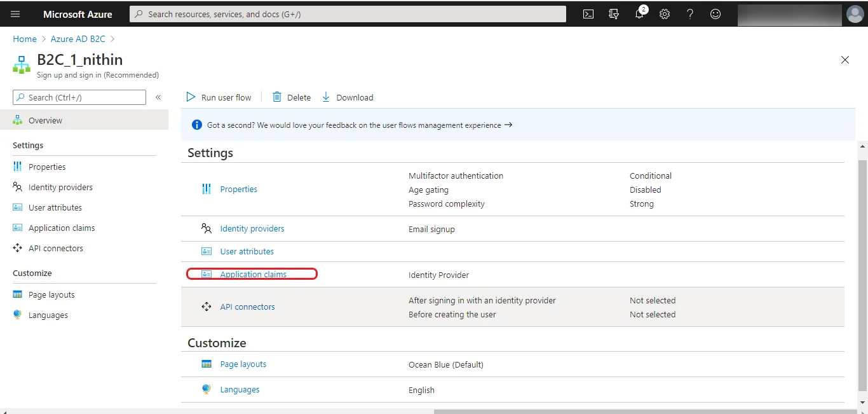Image resolution: width=868 pixels, height=414 pixels.
Task: Send feedback via the smiley icon
Action: pyautogui.click(x=715, y=13)
